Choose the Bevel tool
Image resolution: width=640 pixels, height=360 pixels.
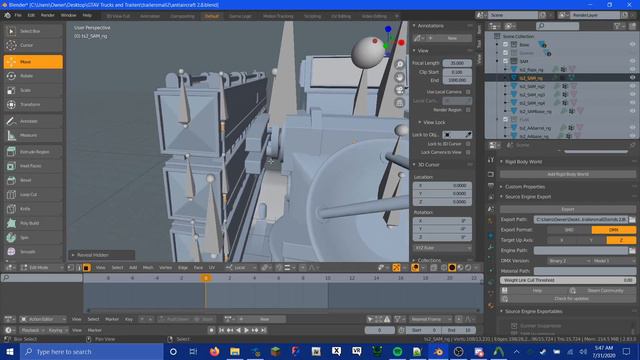33,180
